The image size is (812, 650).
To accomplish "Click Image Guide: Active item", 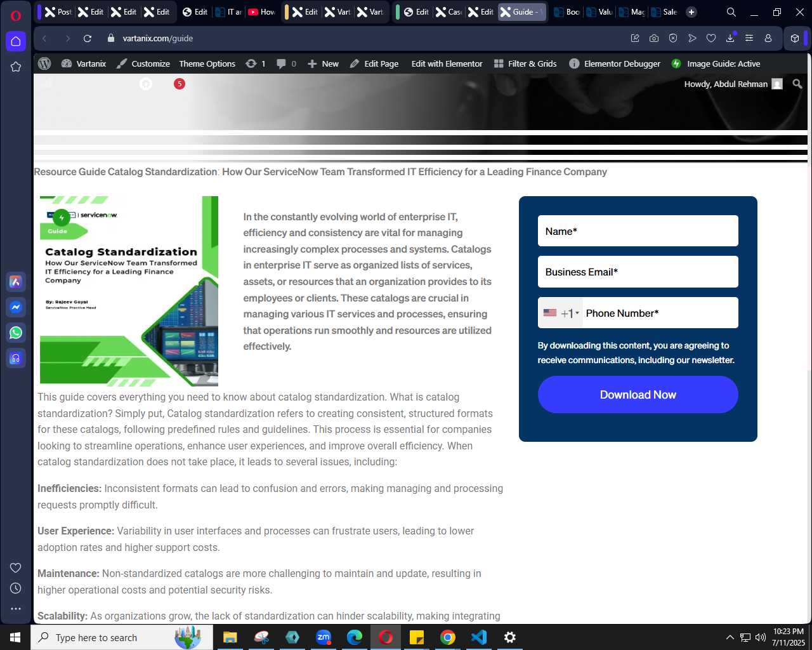I will (716, 63).
